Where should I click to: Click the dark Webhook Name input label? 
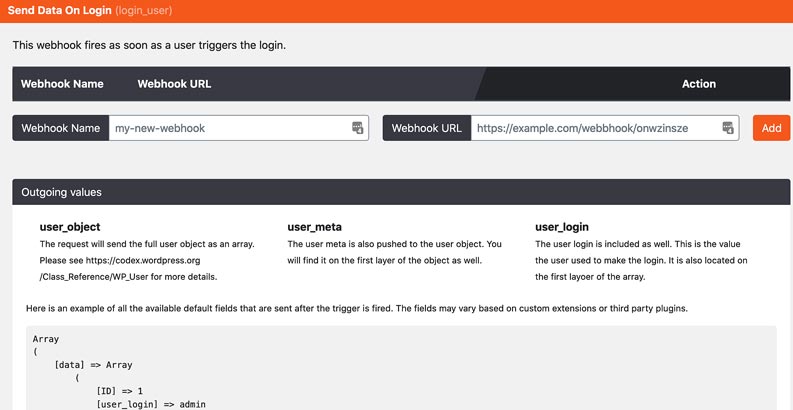tap(60, 128)
